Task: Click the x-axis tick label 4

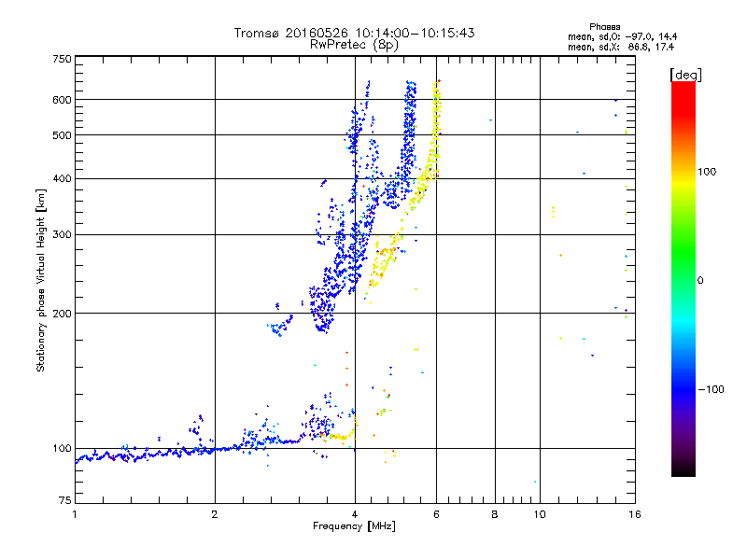Action: click(355, 514)
